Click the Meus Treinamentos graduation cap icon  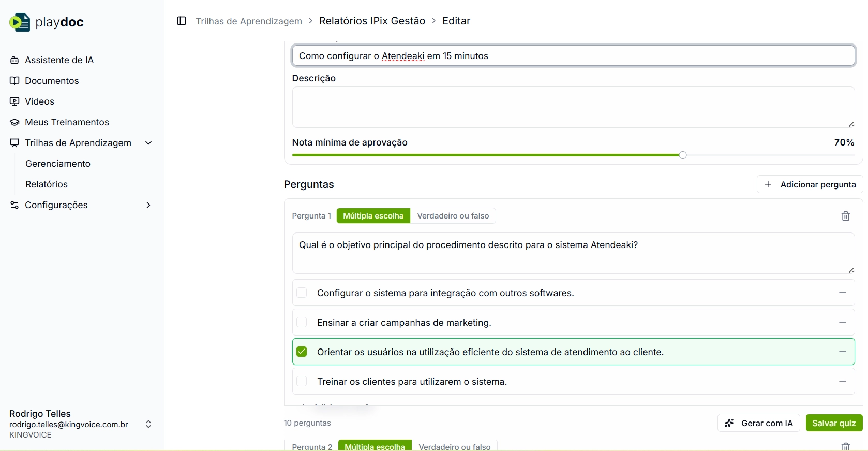click(x=14, y=122)
